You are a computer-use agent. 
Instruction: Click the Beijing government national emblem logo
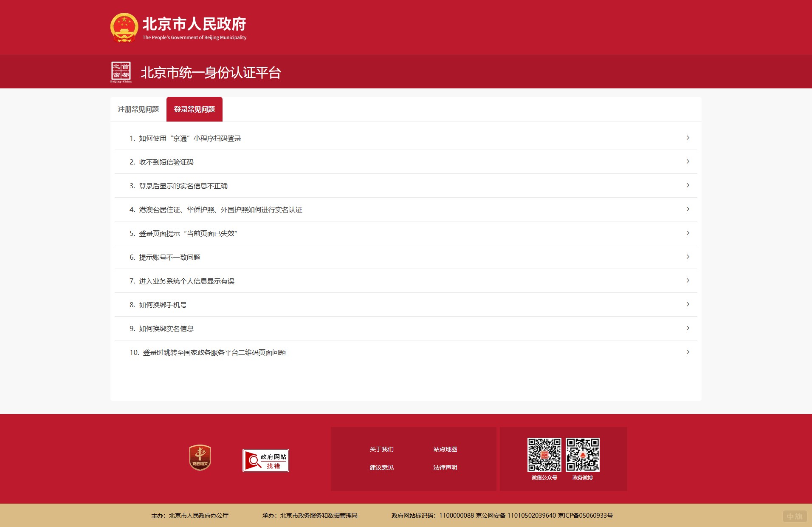coord(124,27)
